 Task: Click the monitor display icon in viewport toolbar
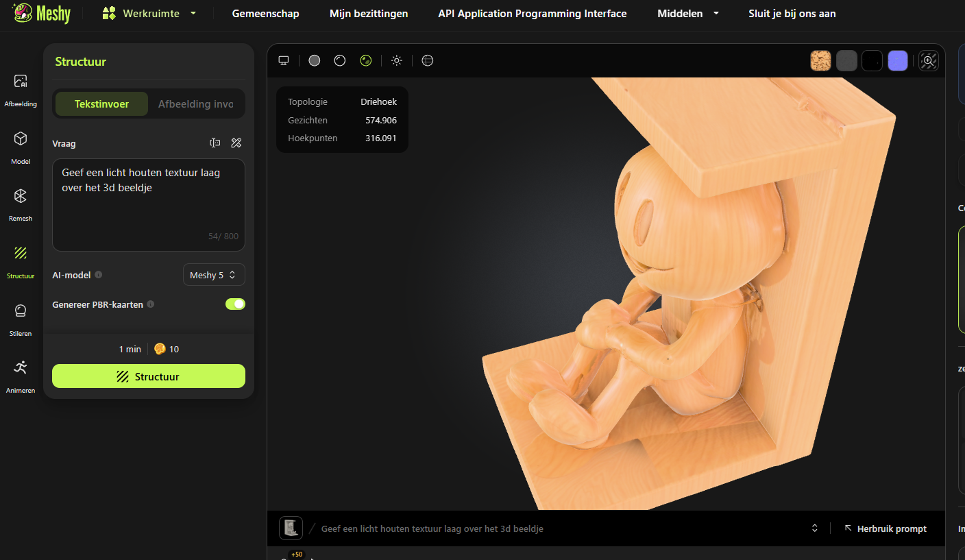coord(284,60)
